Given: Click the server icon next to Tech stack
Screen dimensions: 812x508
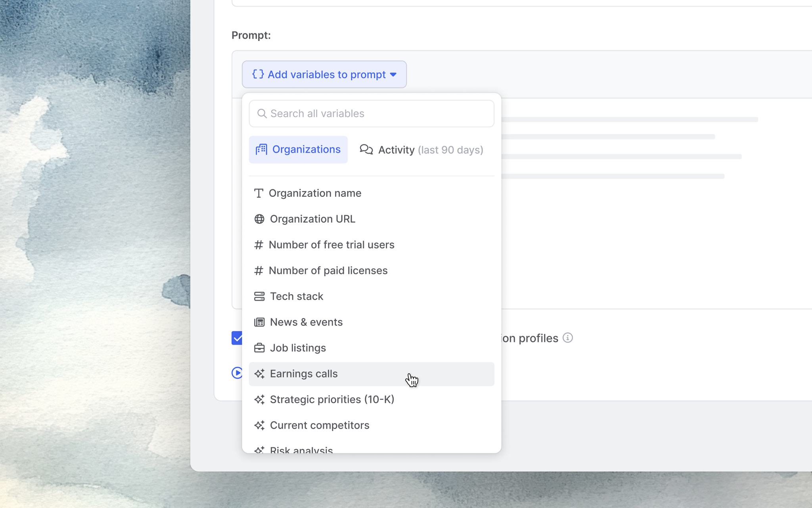Looking at the screenshot, I should pos(259,296).
